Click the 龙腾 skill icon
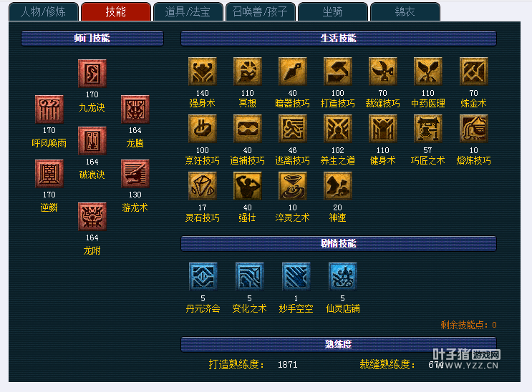532x392 pixels. point(135,109)
